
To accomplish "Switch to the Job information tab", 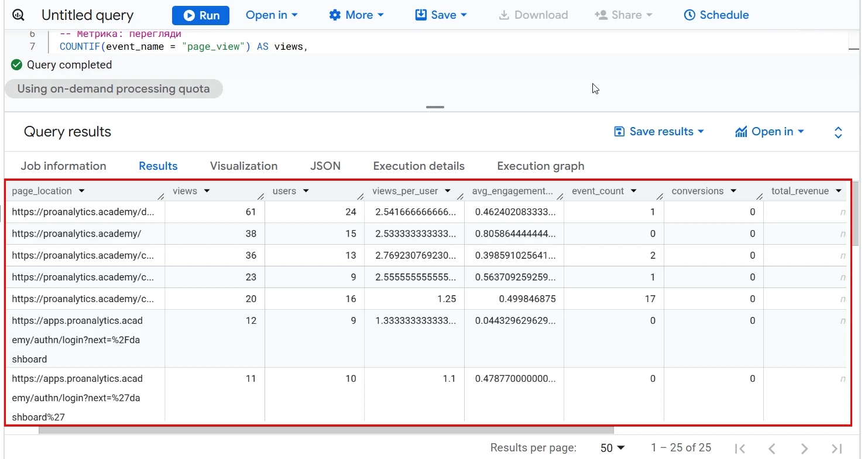I will (63, 166).
